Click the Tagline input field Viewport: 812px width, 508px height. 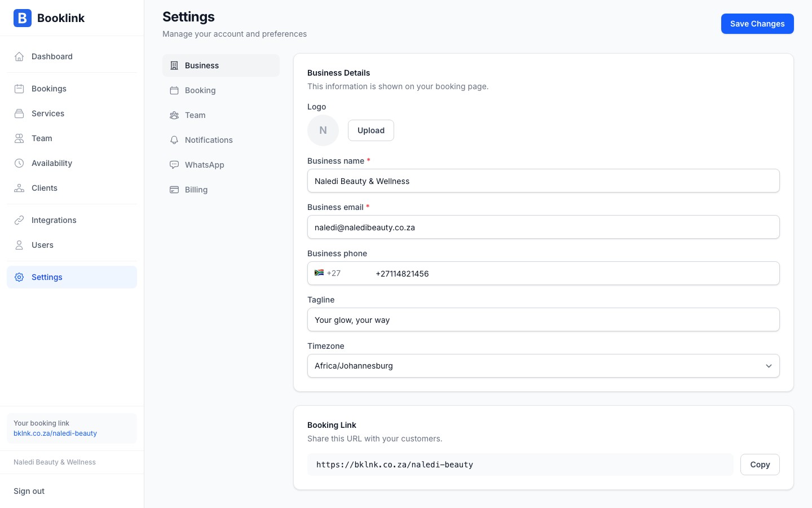(x=543, y=319)
